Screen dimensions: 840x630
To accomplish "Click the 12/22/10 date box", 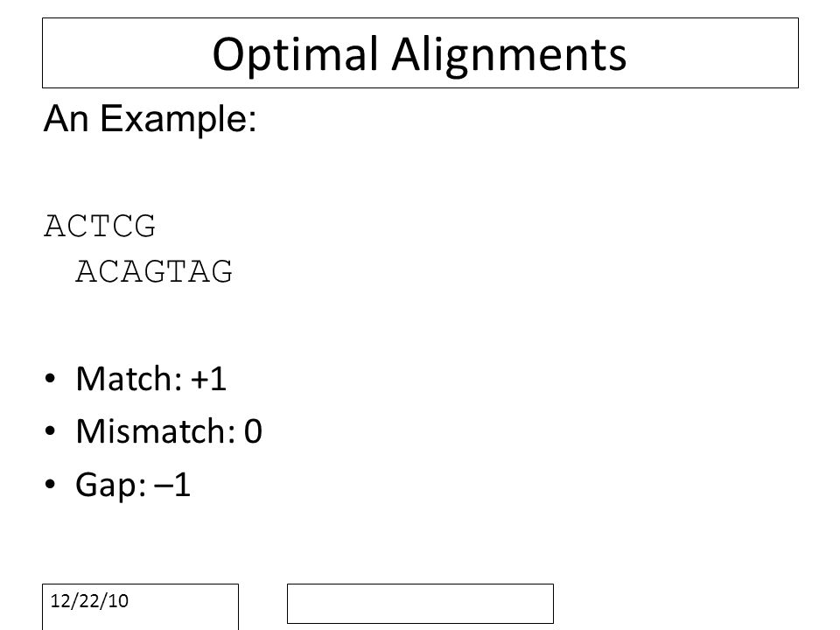I will [x=140, y=607].
